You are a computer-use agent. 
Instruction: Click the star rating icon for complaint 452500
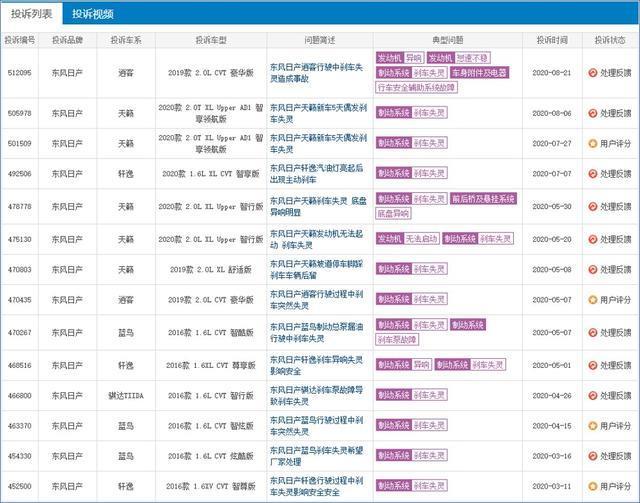point(593,486)
